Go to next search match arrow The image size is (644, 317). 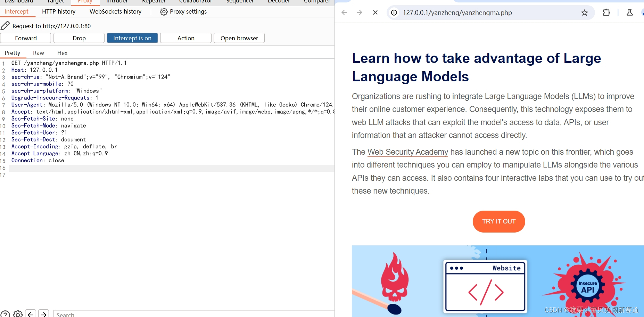coord(44,314)
